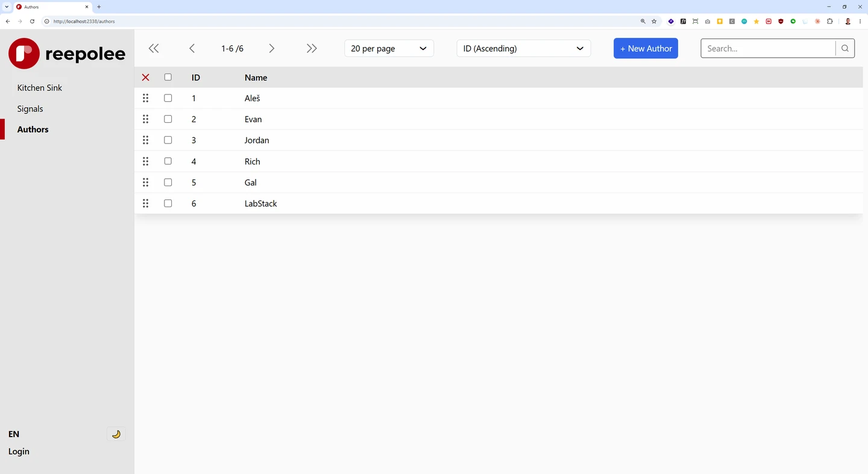This screenshot has height=474, width=868.
Task: Click the drag handle for LabStack row
Action: 145,204
